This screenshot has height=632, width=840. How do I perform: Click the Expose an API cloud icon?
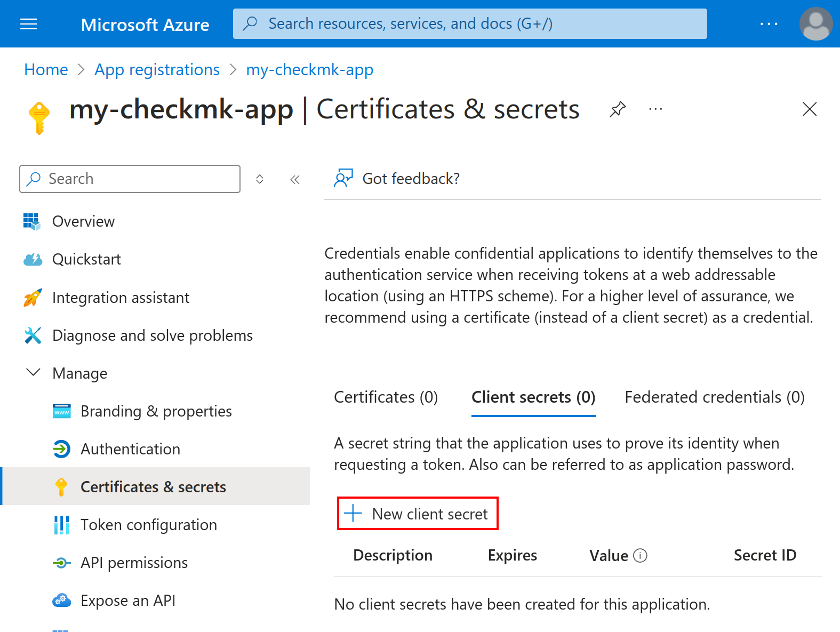62,601
